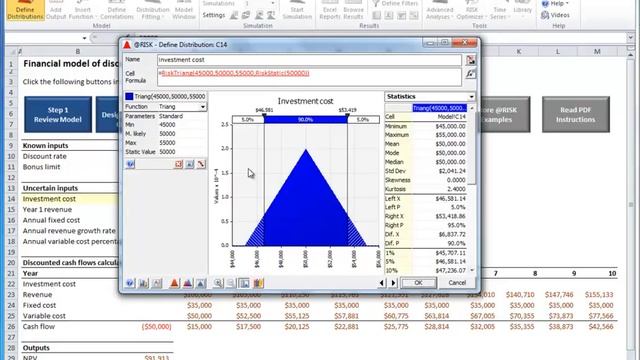
Task: Click the right arrow button beside OK
Action: pyautogui.click(x=393, y=282)
